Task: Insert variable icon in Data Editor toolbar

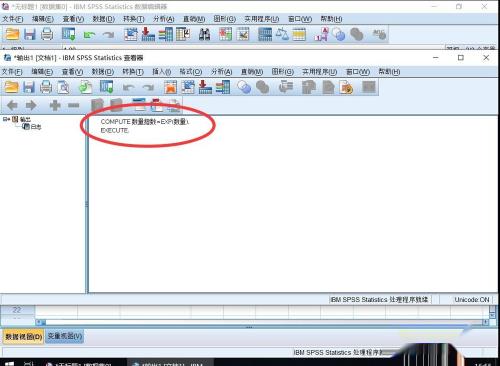Action: pos(243,34)
